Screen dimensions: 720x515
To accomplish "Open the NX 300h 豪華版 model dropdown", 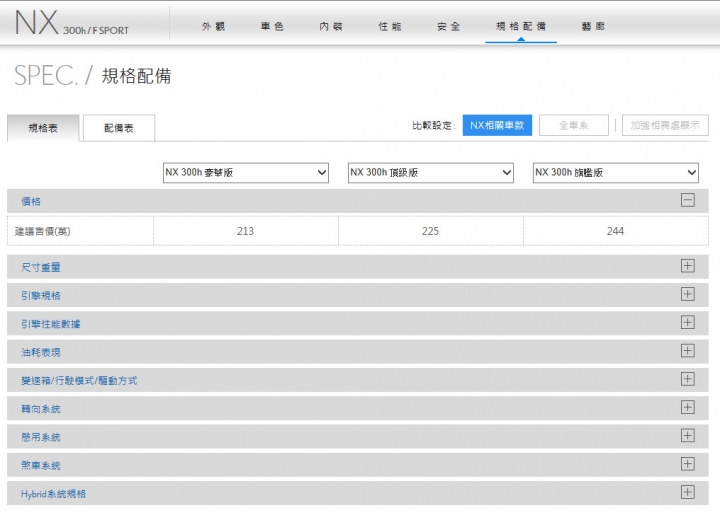I will 246,173.
